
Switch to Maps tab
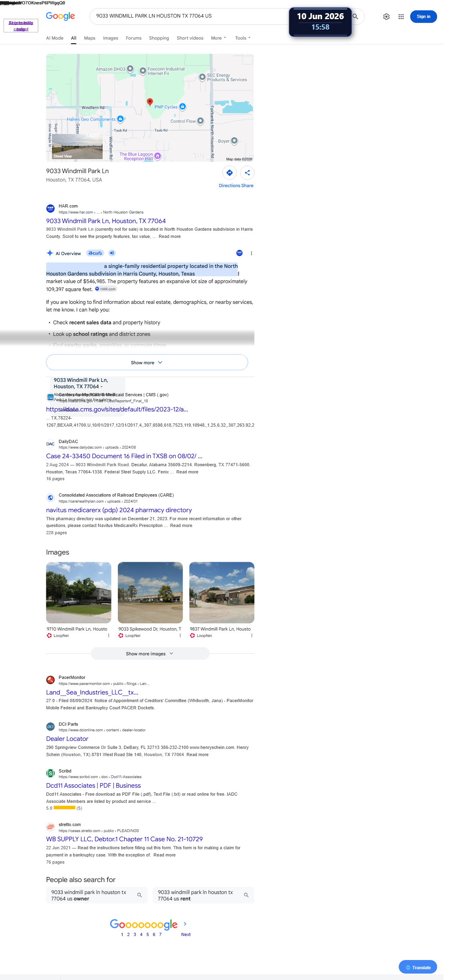tap(89, 38)
